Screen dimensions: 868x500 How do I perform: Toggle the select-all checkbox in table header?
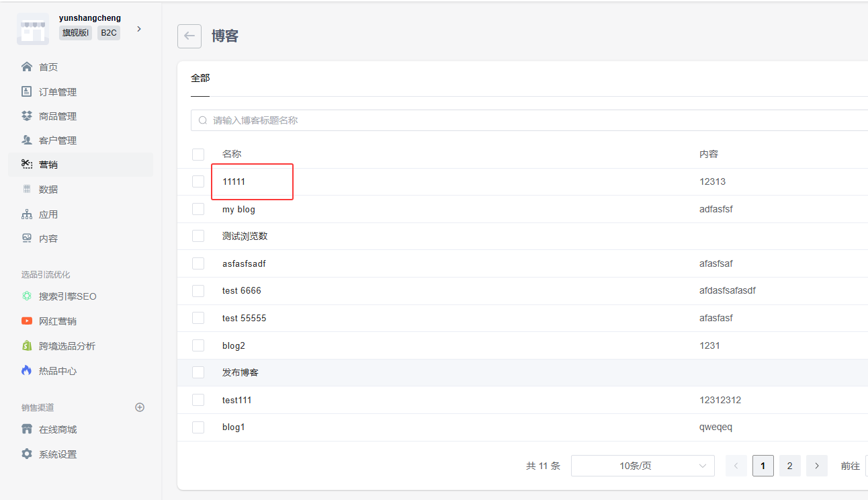(198, 155)
